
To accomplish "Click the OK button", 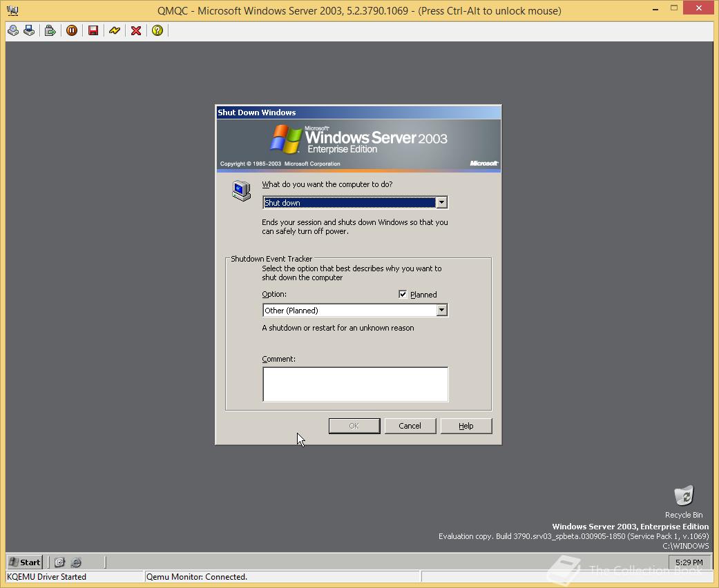I will [x=354, y=426].
